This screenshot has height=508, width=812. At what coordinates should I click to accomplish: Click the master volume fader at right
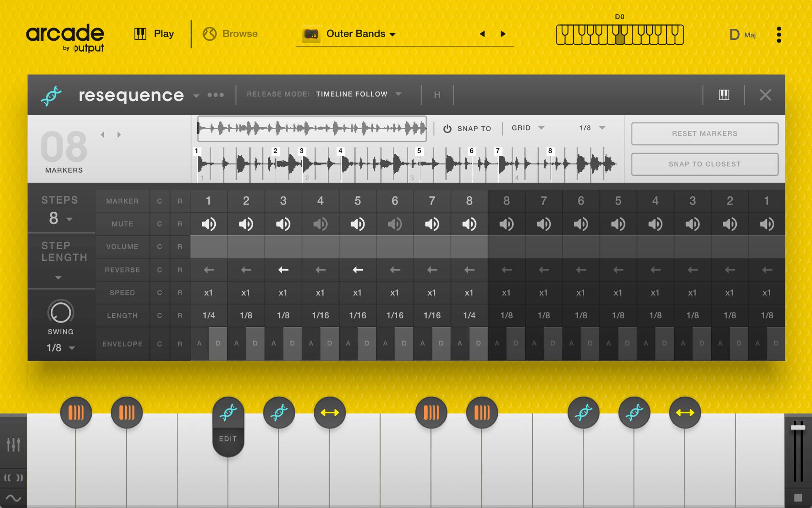click(x=798, y=428)
